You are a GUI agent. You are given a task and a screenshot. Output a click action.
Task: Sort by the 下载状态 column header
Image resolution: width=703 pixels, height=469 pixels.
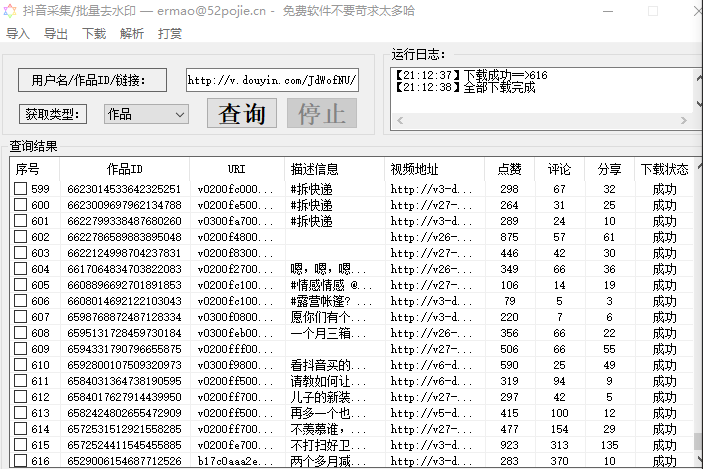(664, 169)
